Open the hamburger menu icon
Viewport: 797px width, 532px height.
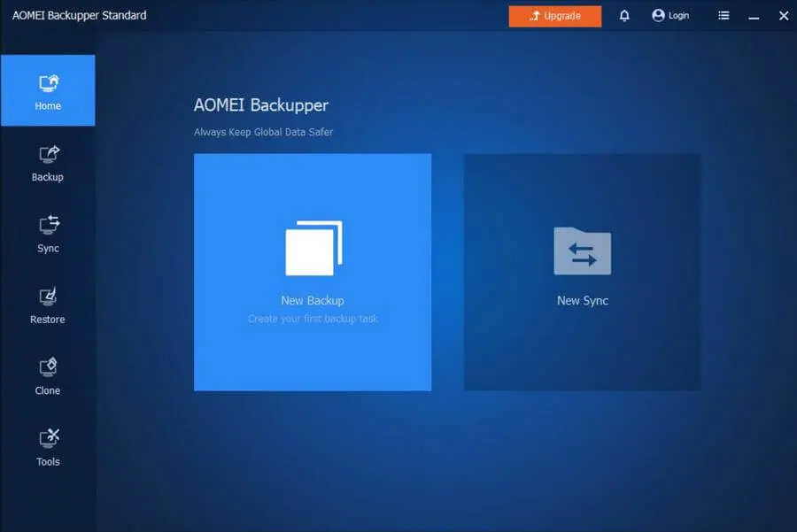[723, 16]
